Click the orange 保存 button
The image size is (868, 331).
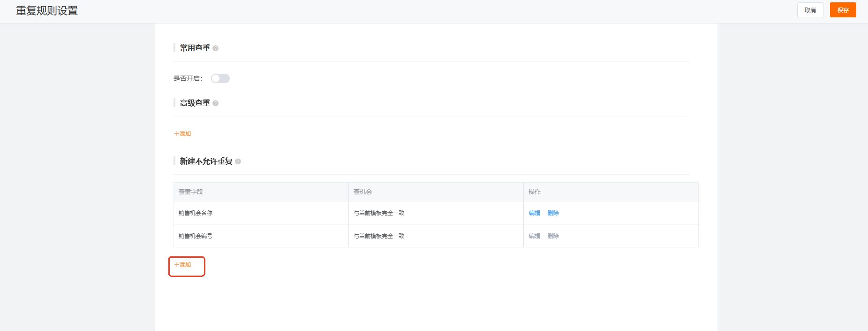[843, 10]
